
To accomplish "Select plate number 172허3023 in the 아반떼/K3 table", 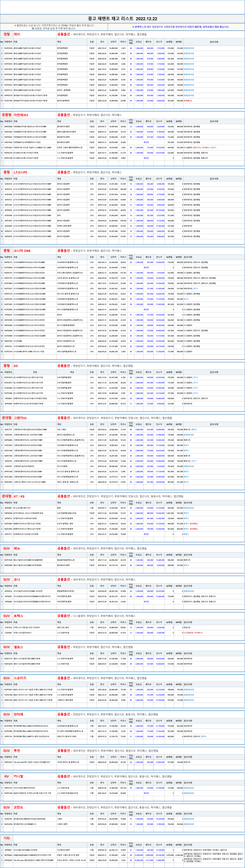I will [8, 148].
